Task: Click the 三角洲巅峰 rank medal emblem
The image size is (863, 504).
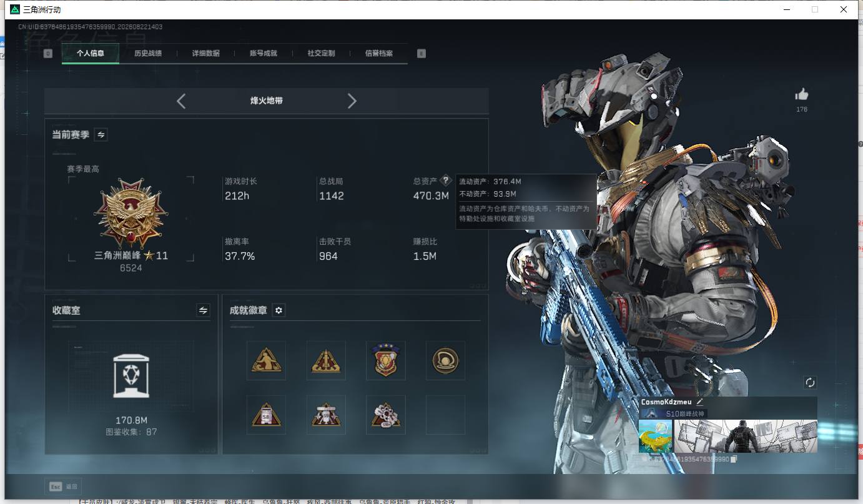Action: (131, 214)
